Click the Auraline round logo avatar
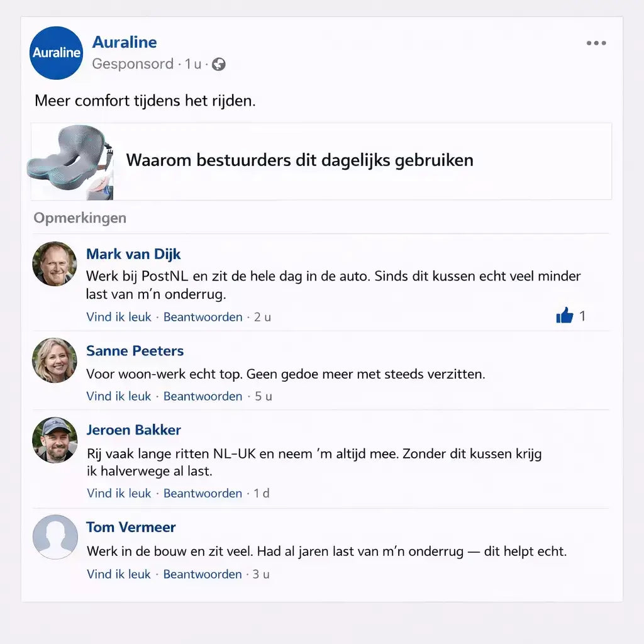The image size is (644, 644). click(x=56, y=53)
